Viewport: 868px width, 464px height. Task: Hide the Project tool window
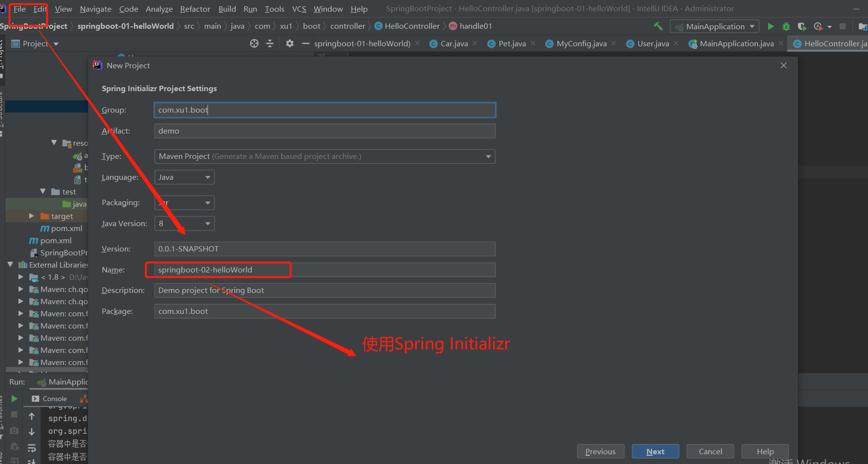click(306, 43)
